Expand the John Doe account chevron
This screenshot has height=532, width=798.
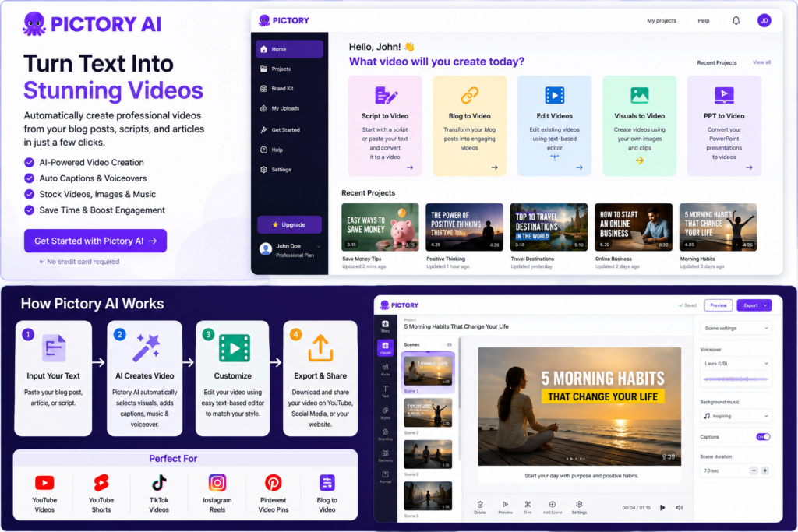(x=319, y=247)
